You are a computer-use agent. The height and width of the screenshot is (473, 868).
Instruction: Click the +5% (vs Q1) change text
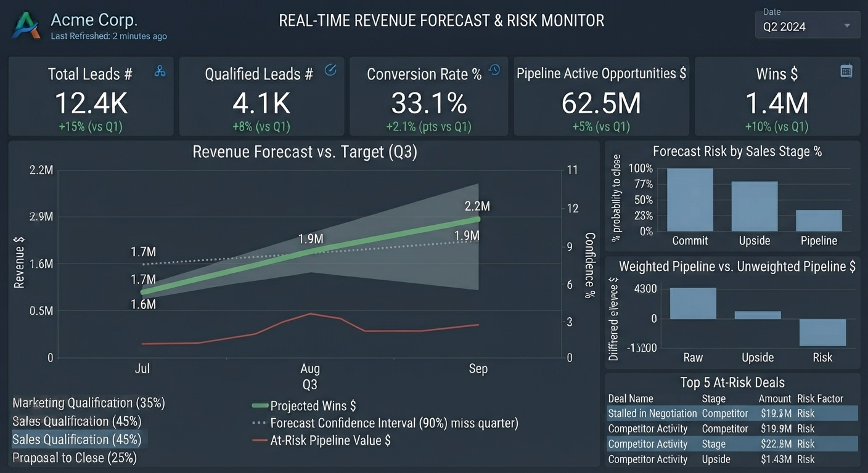[x=601, y=127]
